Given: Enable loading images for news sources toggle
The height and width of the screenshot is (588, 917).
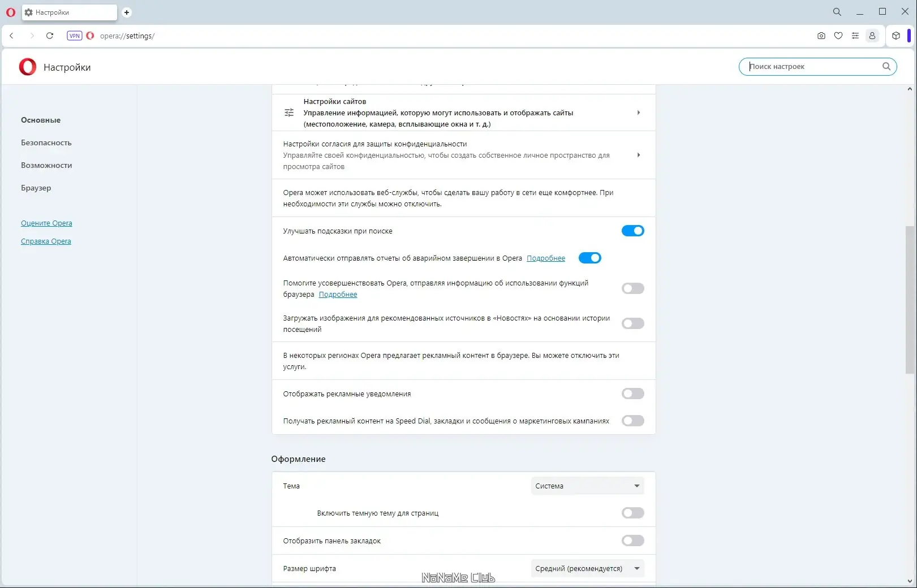Looking at the screenshot, I should [633, 323].
